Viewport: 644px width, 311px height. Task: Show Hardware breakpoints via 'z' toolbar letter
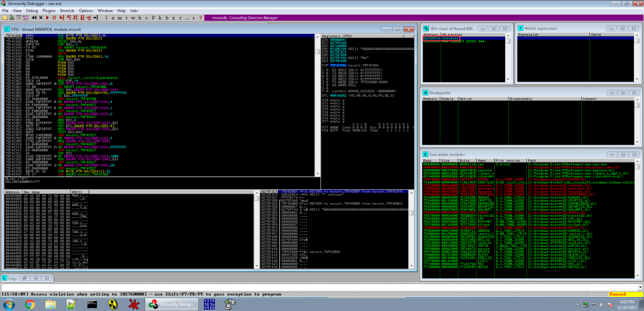click(x=174, y=18)
